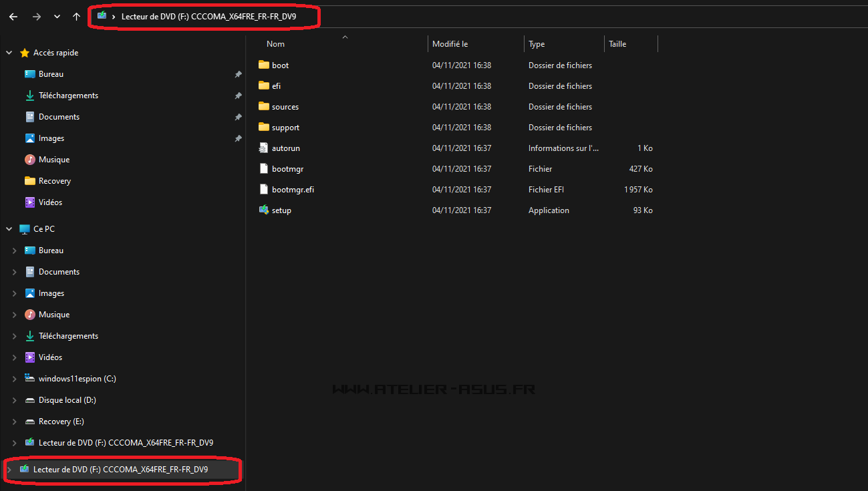This screenshot has height=491, width=868.
Task: Collapse the Ce PC tree node
Action: 9,229
